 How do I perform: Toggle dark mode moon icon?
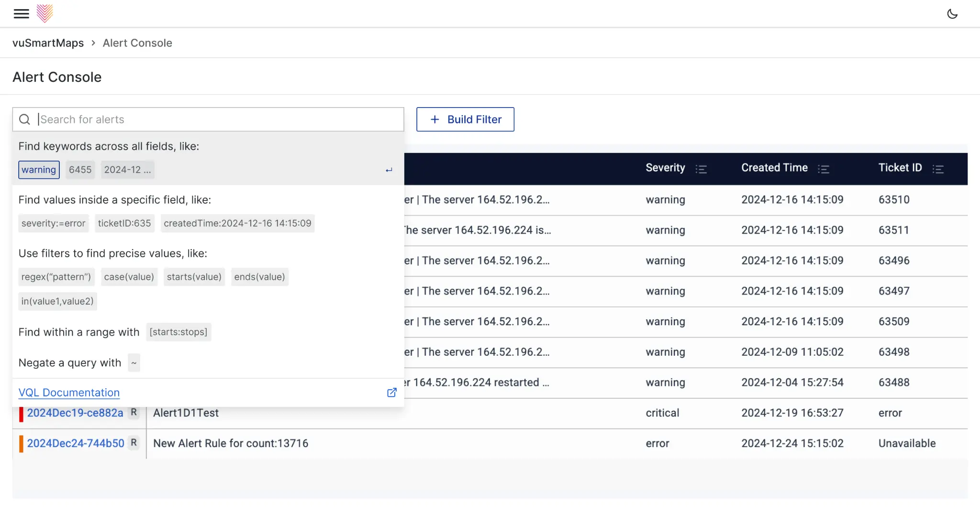tap(952, 14)
